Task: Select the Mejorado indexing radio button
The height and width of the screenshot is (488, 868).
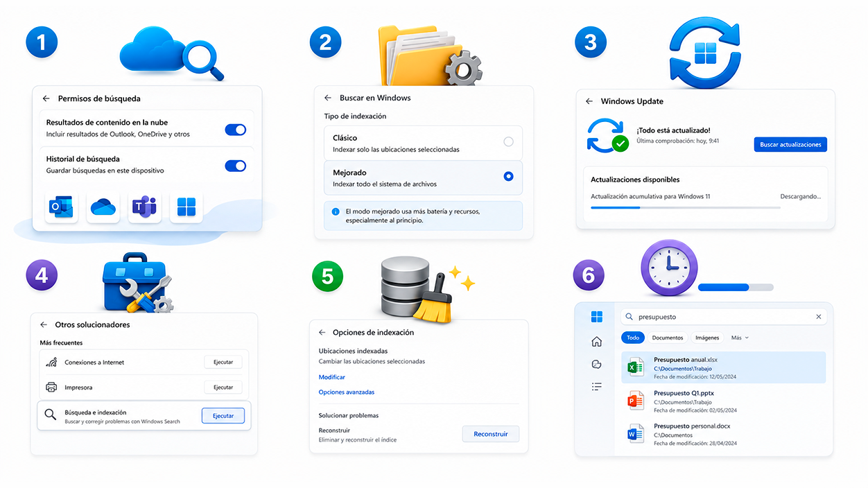Action: [x=508, y=176]
